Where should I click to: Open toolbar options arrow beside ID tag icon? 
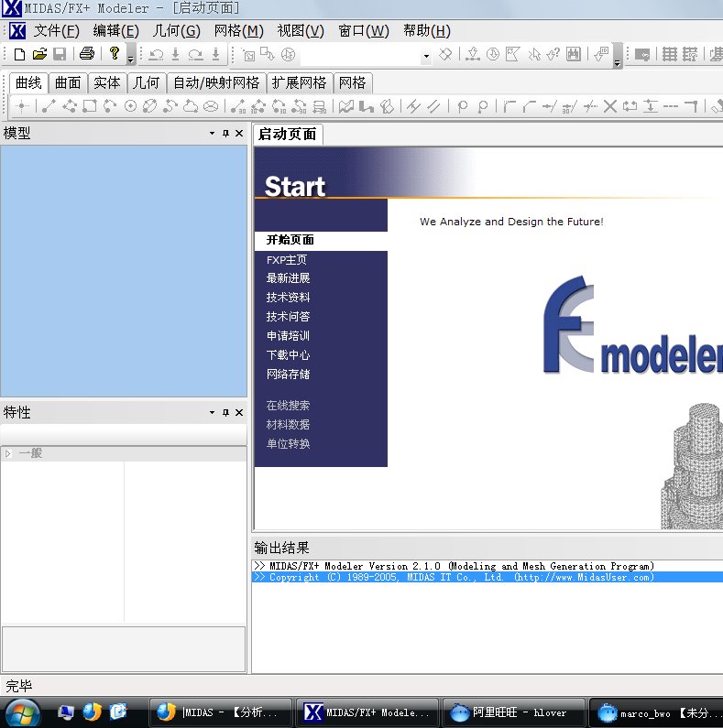618,56
